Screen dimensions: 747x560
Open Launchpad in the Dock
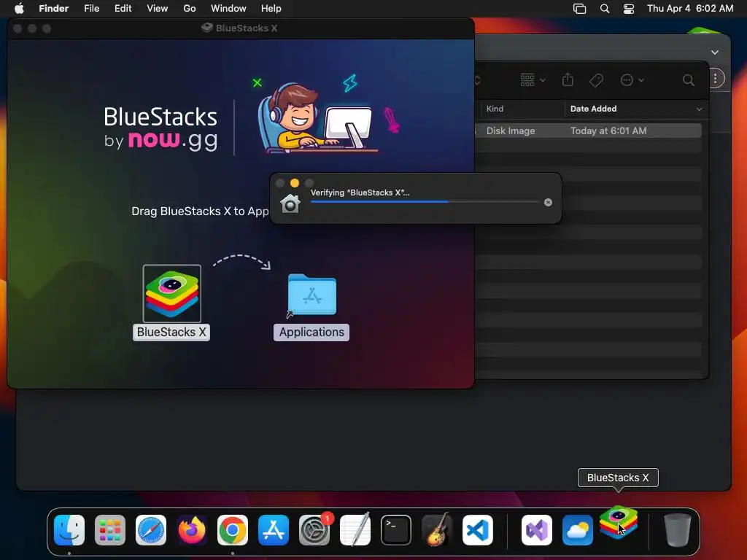click(110, 529)
